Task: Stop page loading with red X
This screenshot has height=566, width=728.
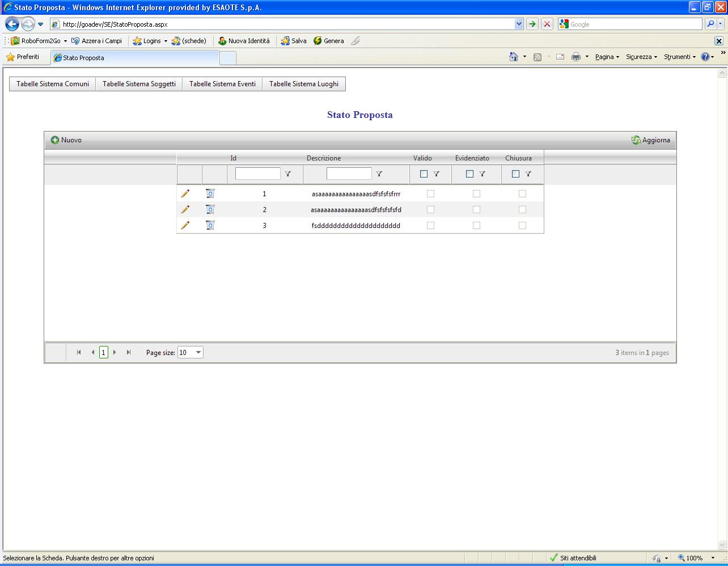Action: (547, 24)
